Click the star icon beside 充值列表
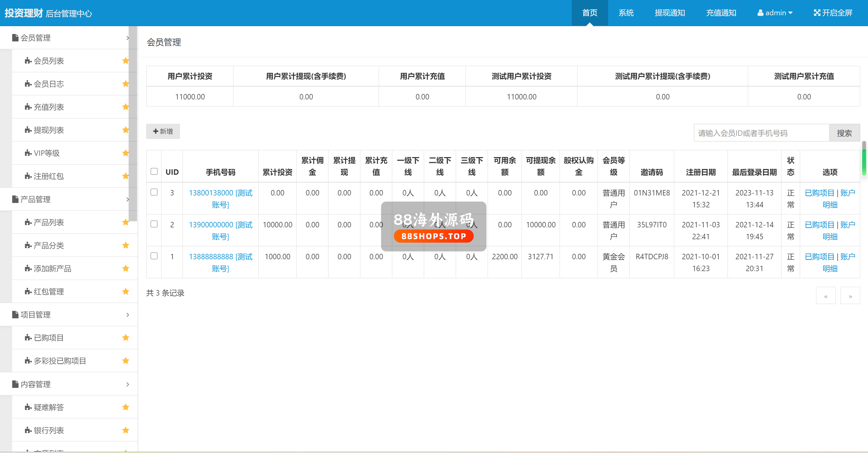 click(126, 107)
